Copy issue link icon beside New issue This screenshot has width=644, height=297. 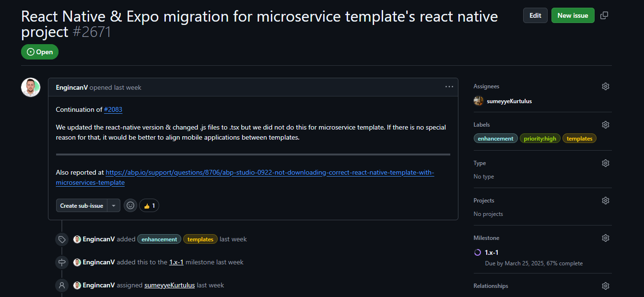click(604, 15)
